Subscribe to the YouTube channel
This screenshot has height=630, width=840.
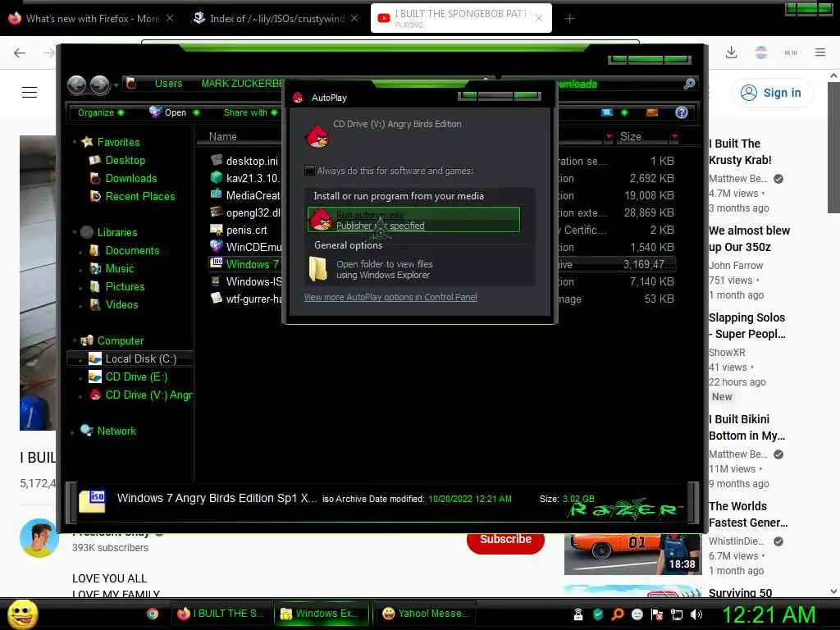click(505, 540)
